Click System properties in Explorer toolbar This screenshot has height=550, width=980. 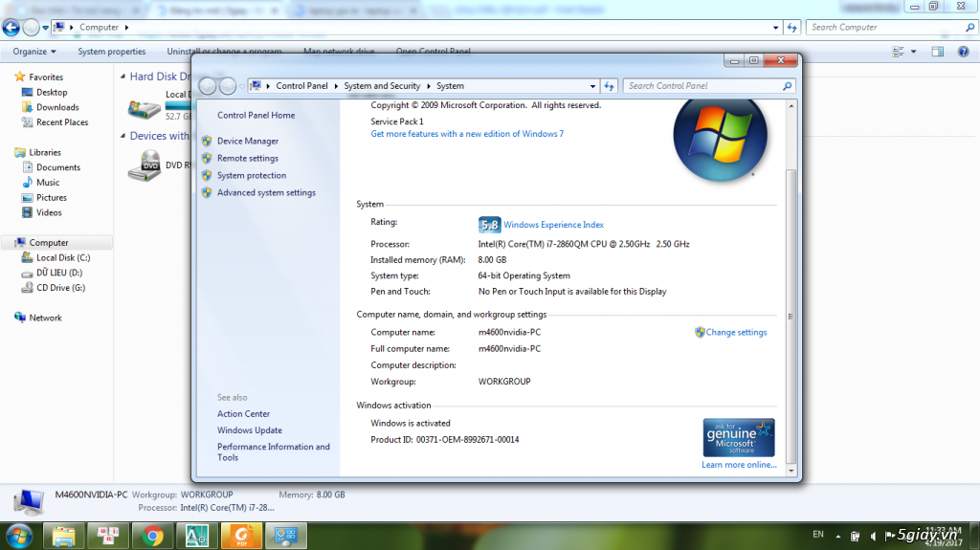pos(111,52)
